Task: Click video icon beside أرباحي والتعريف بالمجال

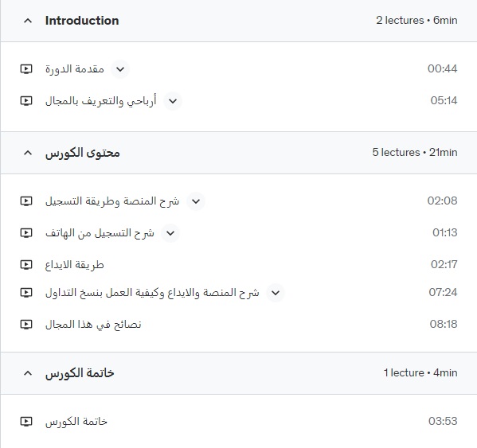Action: 26,100
